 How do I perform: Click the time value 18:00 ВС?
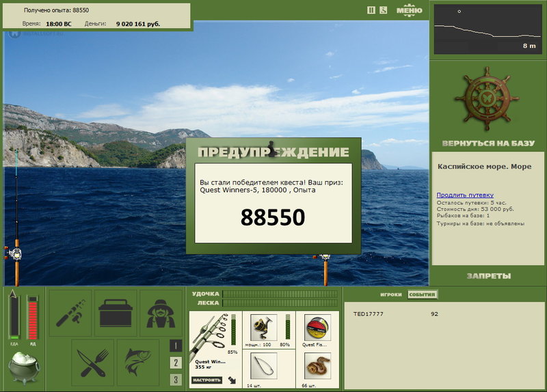point(59,24)
